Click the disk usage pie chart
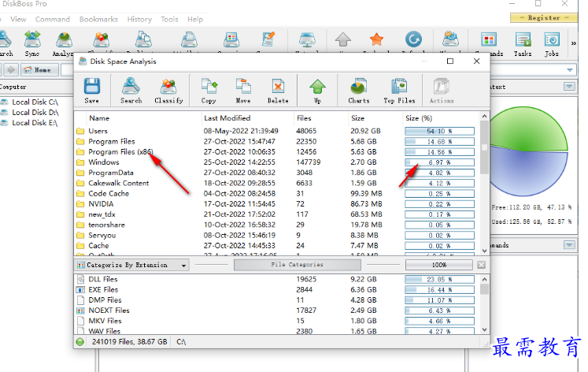This screenshot has height=372, width=588. 529,151
